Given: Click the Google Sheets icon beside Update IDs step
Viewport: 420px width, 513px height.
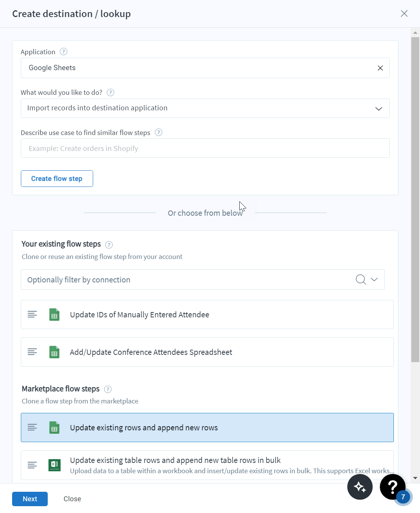Looking at the screenshot, I should pyautogui.click(x=54, y=314).
